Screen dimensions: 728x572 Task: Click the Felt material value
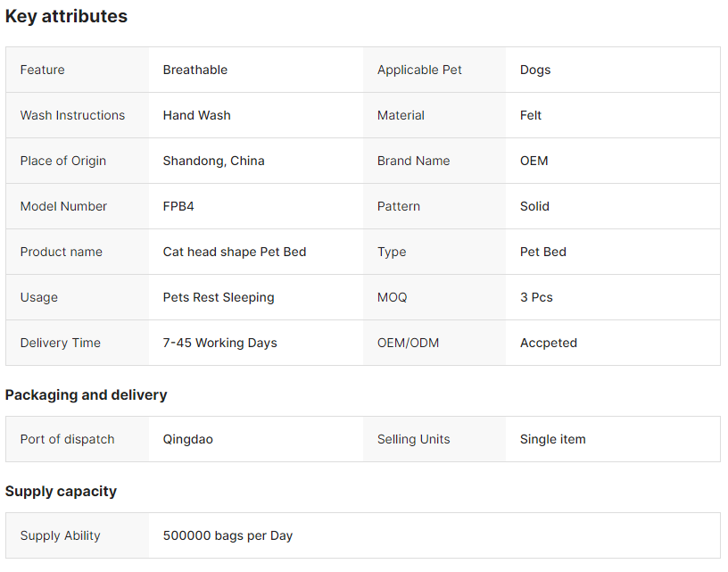coord(530,115)
